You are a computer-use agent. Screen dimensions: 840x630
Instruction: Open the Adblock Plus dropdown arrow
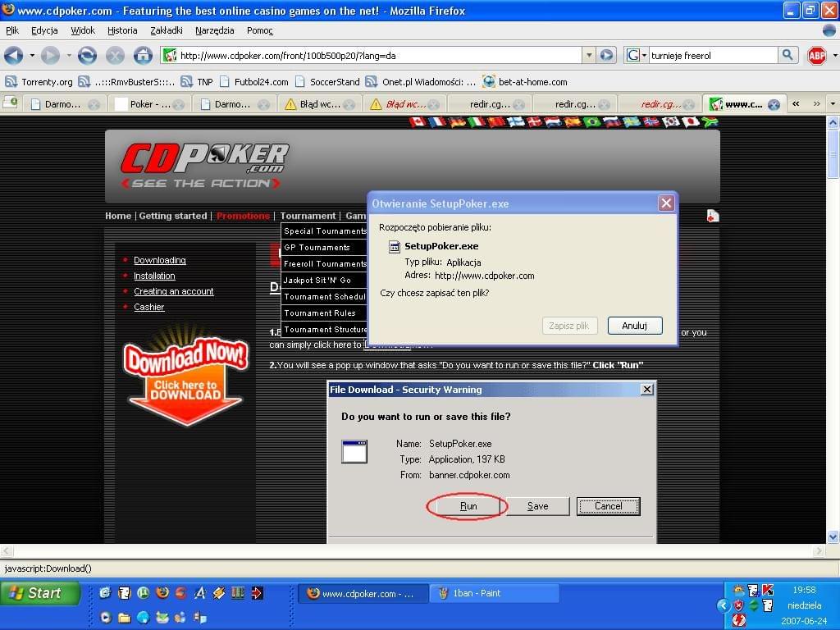click(x=834, y=55)
